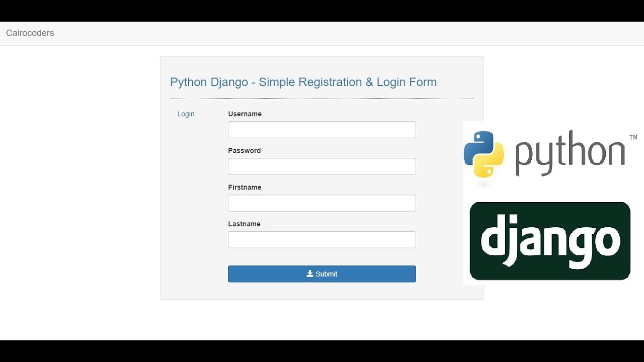Click the form title heading text

click(x=303, y=82)
